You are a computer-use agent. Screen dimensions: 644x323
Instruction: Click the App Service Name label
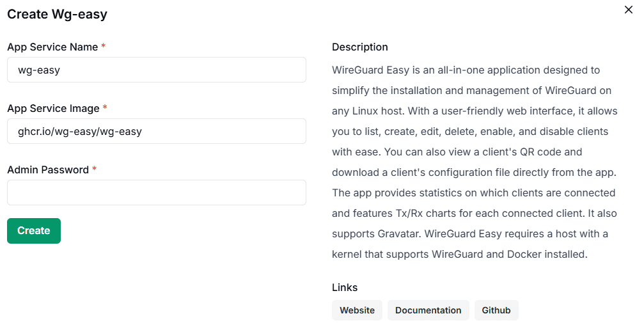pyautogui.click(x=52, y=47)
